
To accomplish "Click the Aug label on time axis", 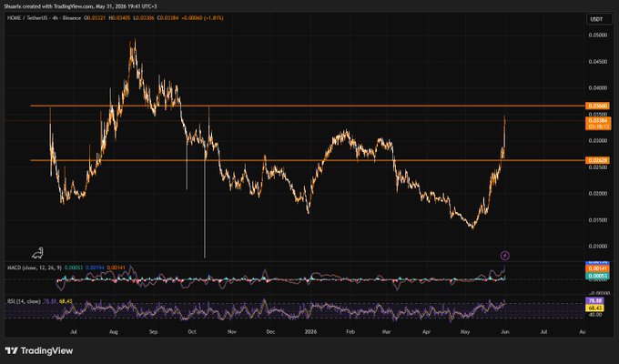I will (113, 332).
